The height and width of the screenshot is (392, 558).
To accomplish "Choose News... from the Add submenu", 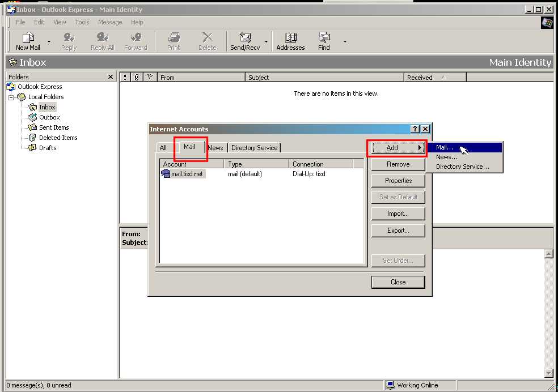I will click(464, 157).
